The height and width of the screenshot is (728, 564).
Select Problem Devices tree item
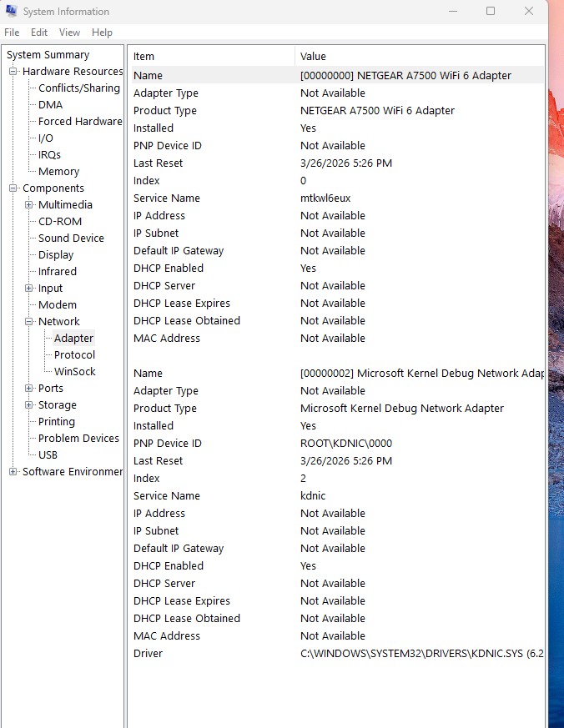click(78, 439)
